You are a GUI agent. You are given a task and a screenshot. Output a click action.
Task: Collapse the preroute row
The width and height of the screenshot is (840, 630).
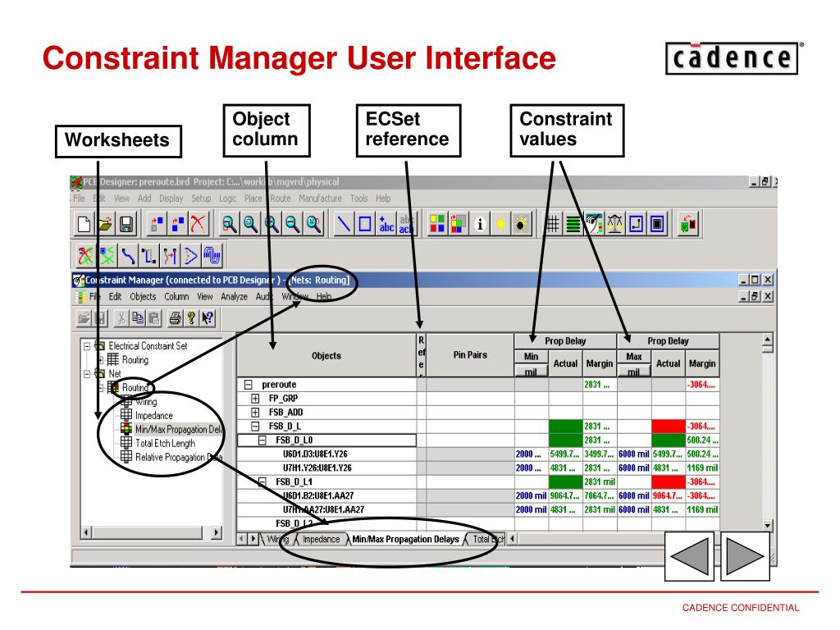(248, 385)
